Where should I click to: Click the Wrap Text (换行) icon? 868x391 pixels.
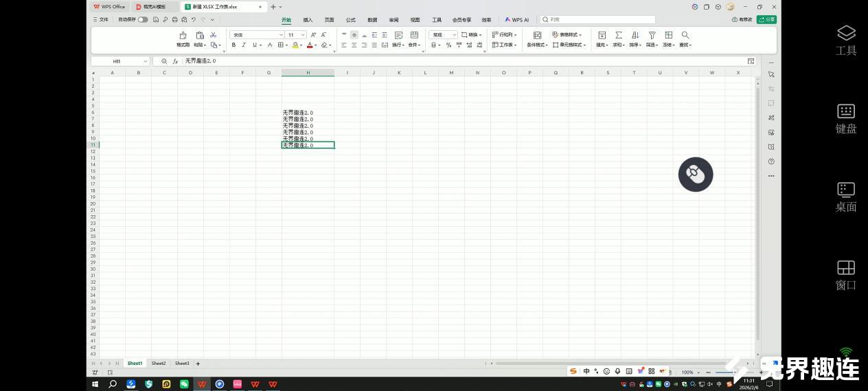point(398,35)
